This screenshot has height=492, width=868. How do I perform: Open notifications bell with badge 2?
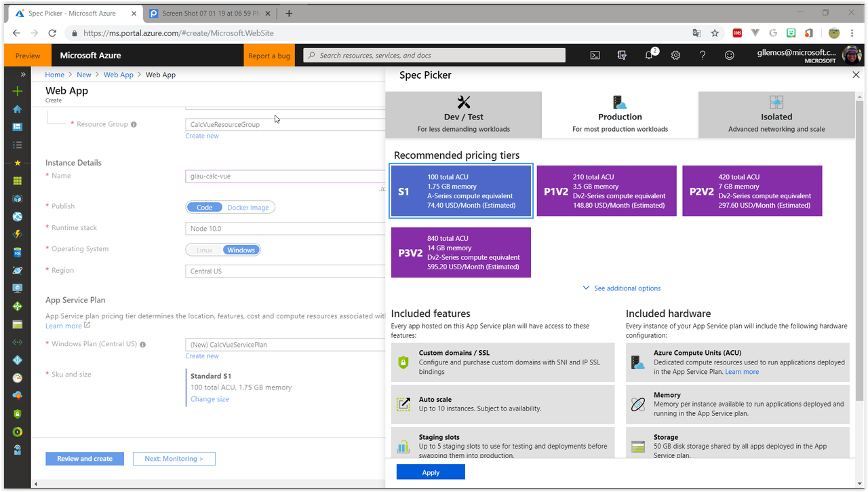tap(650, 56)
